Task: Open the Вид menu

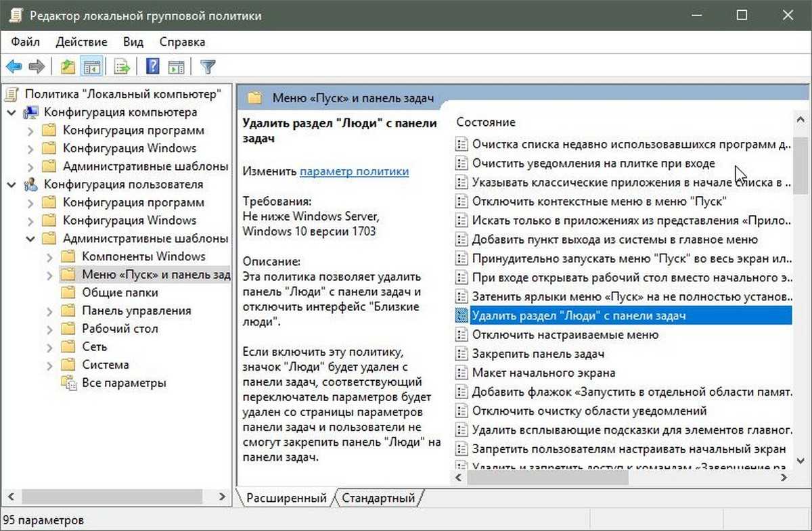Action: pyautogui.click(x=133, y=42)
